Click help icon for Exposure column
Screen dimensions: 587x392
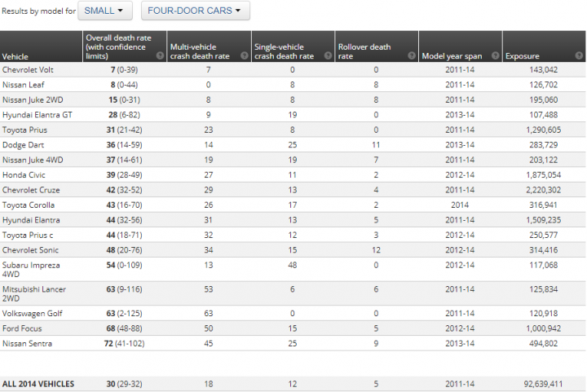[579, 55]
